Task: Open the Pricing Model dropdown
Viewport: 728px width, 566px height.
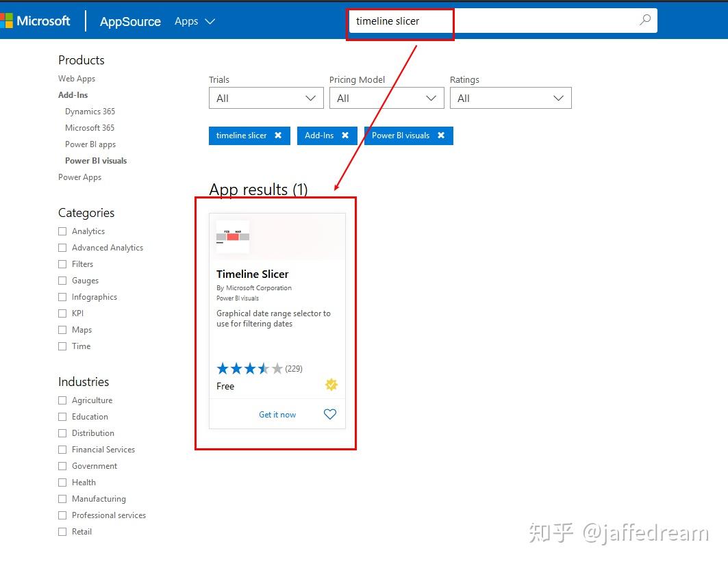Action: click(x=386, y=97)
